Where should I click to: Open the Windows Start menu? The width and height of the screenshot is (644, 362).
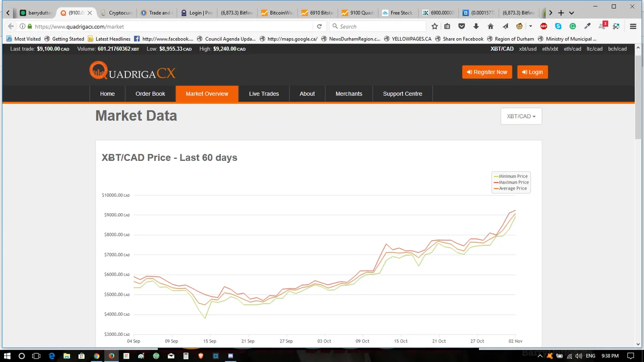7,356
